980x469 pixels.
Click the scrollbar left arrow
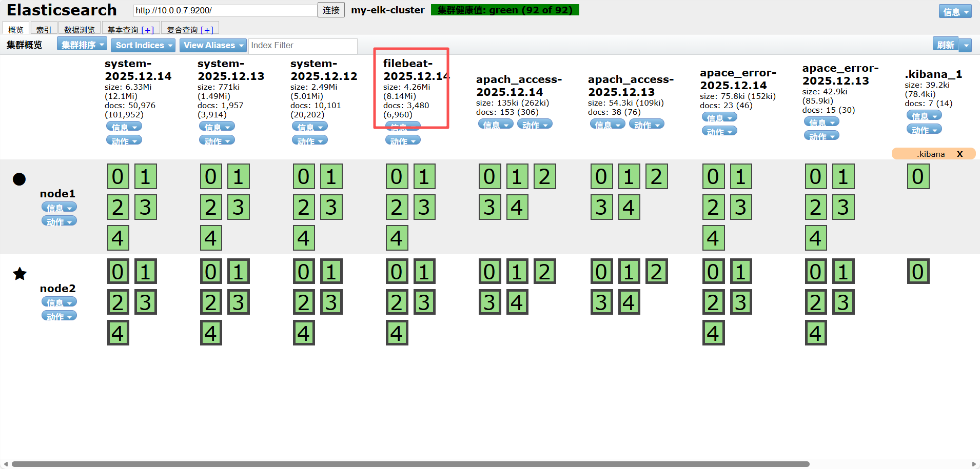[x=6, y=464]
